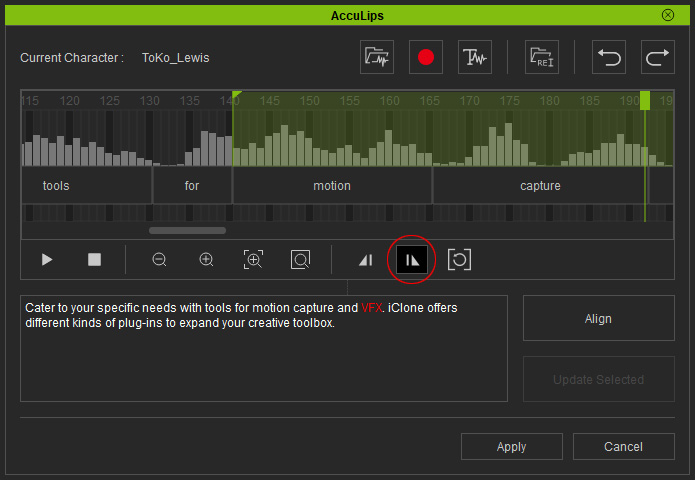Viewport: 695px width, 480px height.
Task: Click the Align button
Action: [x=598, y=319]
